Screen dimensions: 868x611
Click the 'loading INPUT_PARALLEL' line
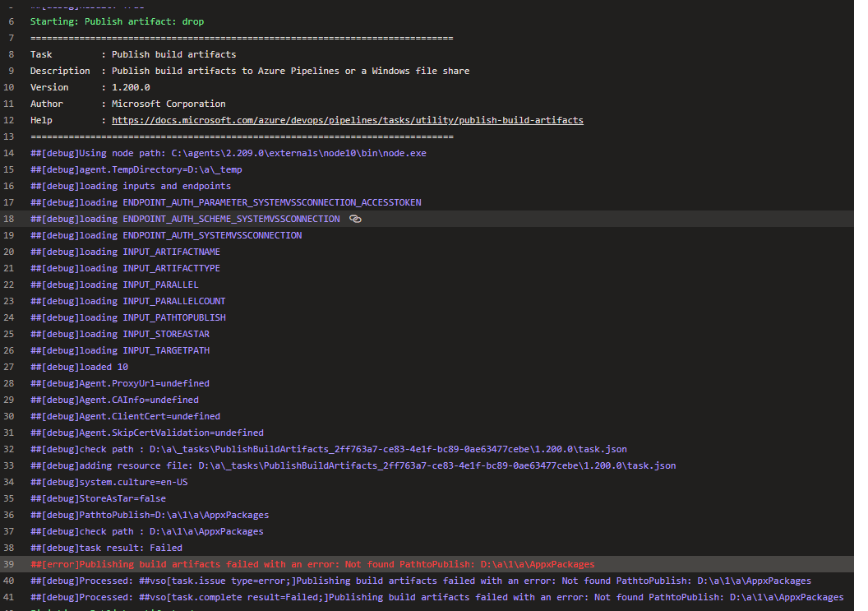coord(114,285)
